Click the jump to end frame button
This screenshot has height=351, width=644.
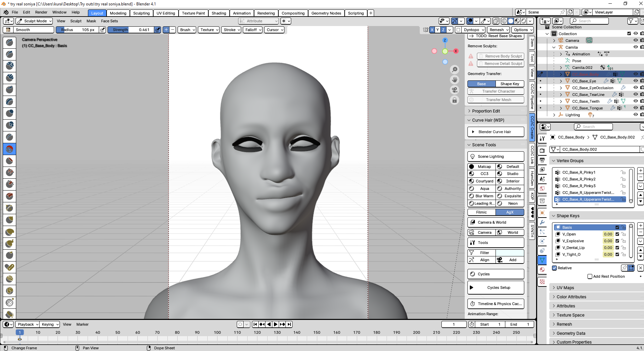289,324
